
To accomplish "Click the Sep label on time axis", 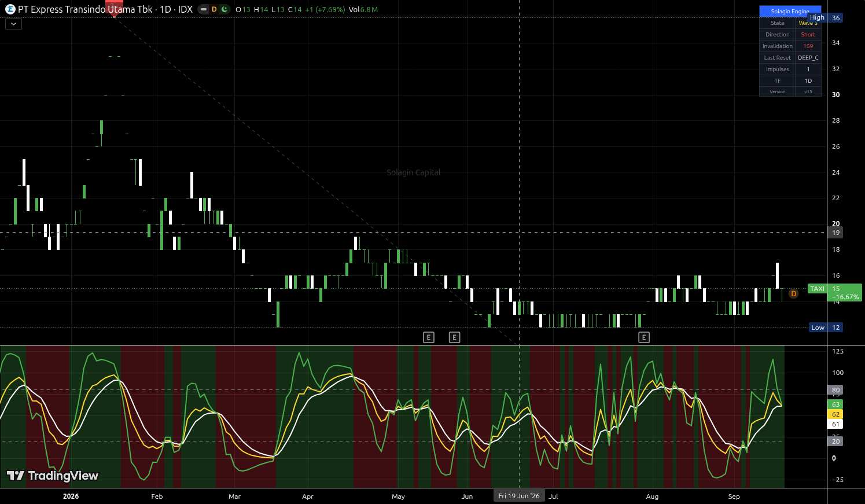I will (x=734, y=496).
